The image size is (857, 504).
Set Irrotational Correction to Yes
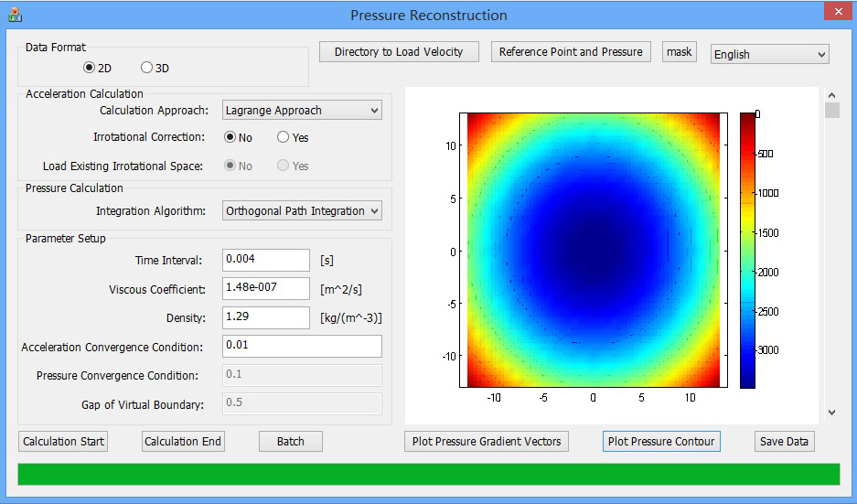click(284, 137)
